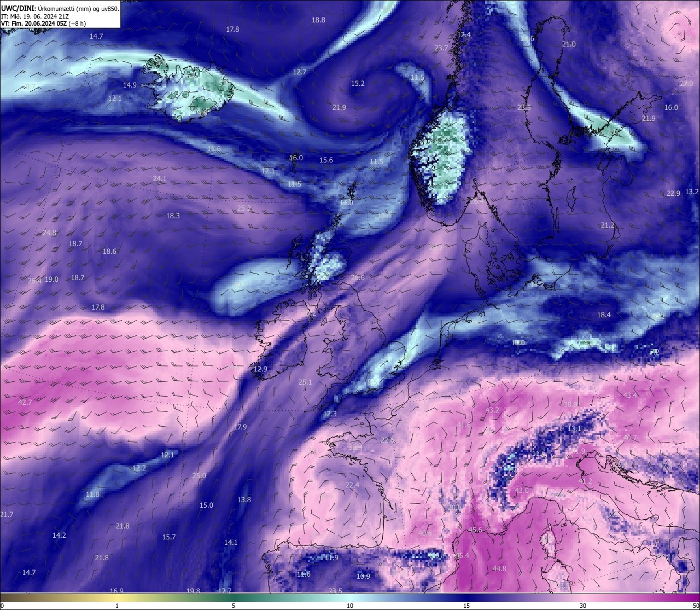
Task: Click the 45.6 value label
Action: tap(475, 530)
